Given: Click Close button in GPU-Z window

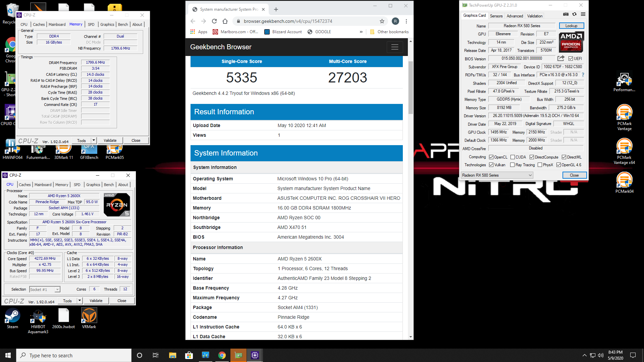Looking at the screenshot, I should click(574, 175).
